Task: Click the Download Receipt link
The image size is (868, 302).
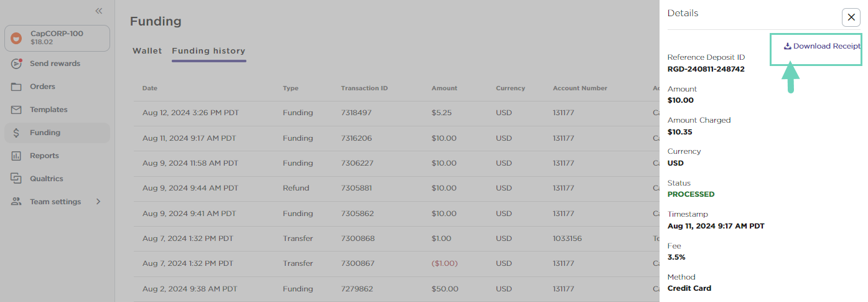Action: [822, 46]
